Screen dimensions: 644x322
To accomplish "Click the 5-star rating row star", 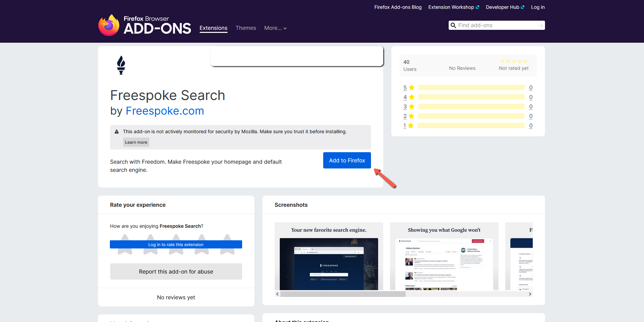I will (x=412, y=87).
